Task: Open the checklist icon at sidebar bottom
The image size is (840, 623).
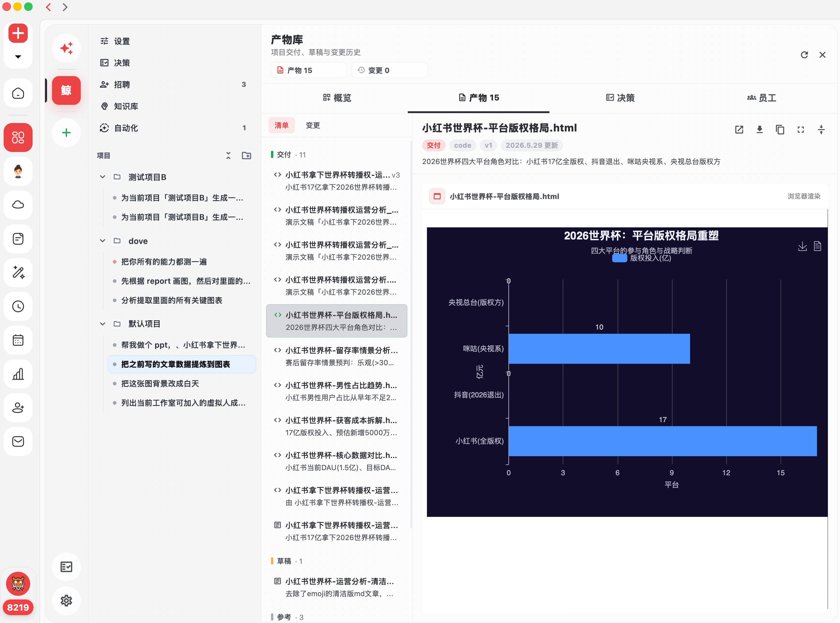Action: 66,567
